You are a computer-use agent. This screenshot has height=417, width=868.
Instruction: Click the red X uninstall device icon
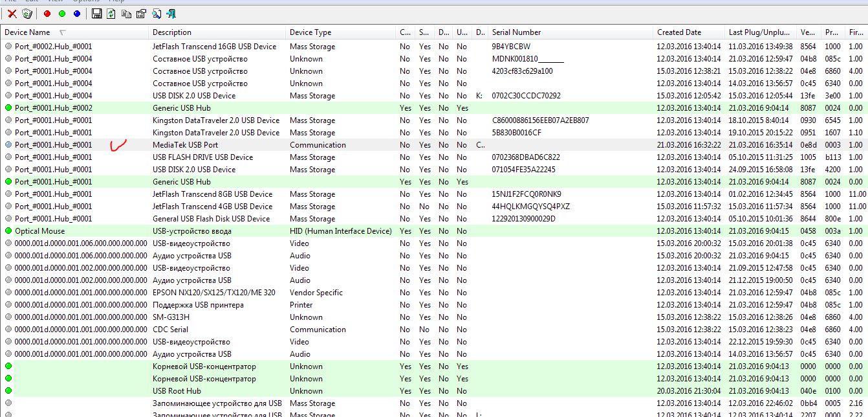click(x=12, y=14)
